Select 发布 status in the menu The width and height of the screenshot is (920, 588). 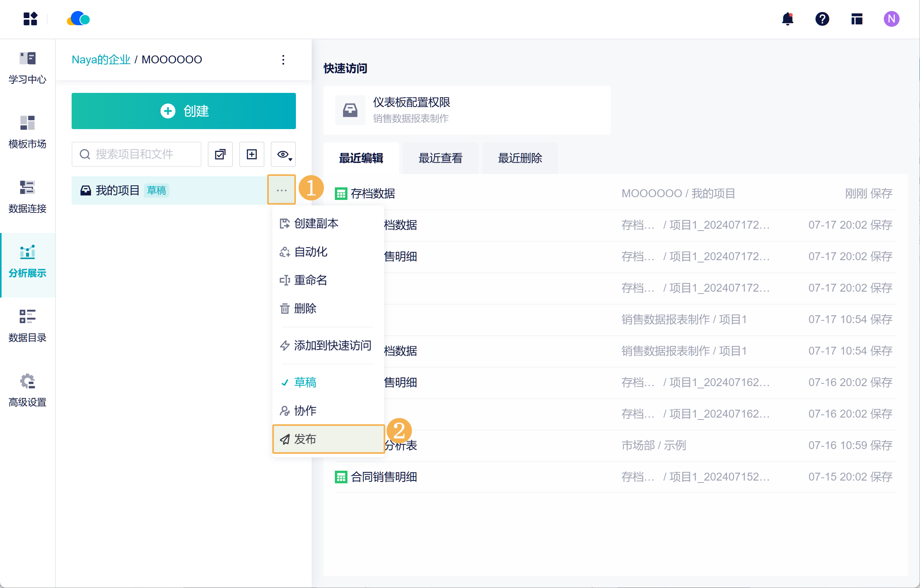point(328,439)
